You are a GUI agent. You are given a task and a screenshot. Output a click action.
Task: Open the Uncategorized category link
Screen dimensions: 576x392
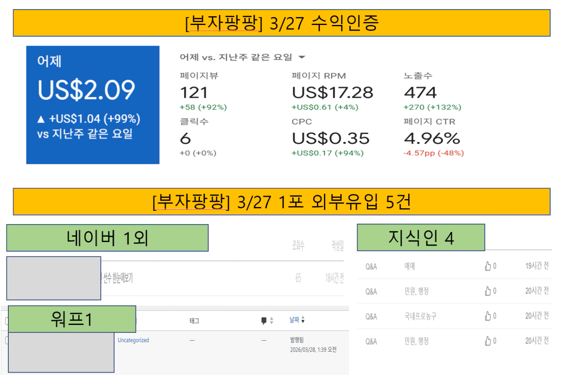133,340
